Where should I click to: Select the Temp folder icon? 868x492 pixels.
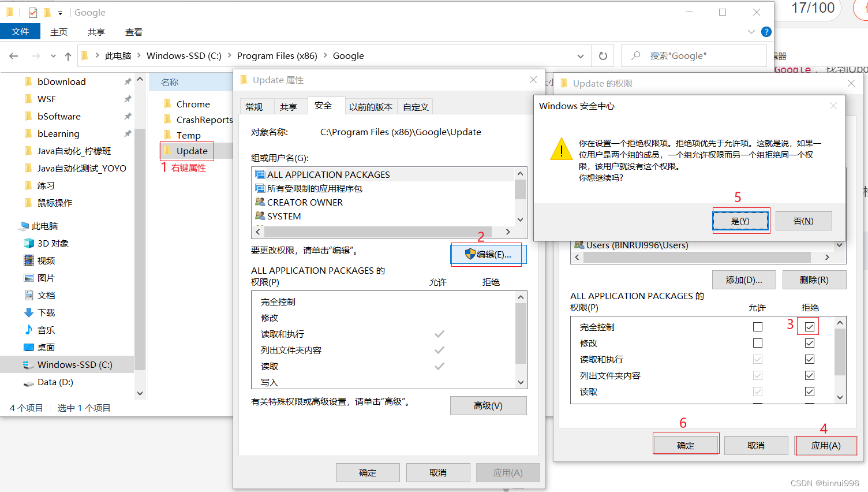coord(167,135)
